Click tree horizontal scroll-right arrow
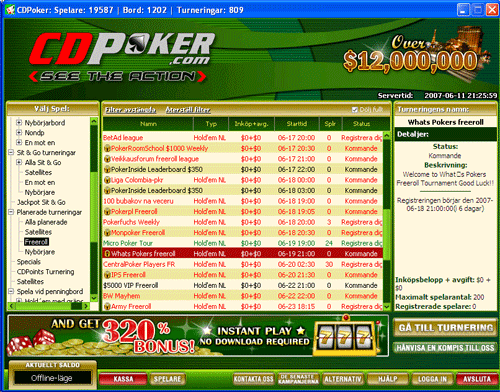The height and width of the screenshot is (392, 500). pos(86,306)
